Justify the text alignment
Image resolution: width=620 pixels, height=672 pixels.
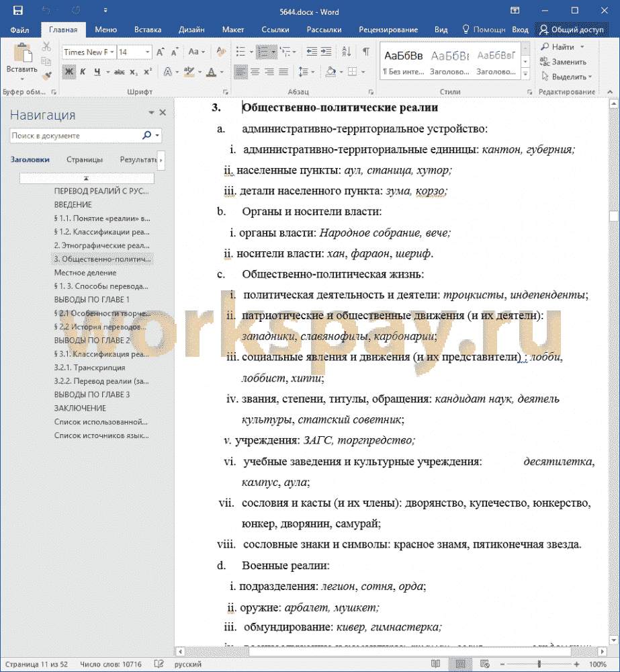pos(283,72)
